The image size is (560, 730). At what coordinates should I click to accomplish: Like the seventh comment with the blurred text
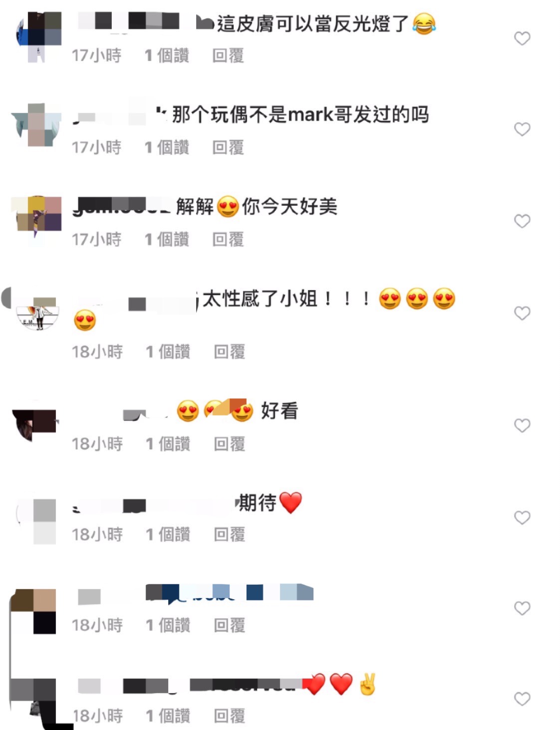coord(522,608)
